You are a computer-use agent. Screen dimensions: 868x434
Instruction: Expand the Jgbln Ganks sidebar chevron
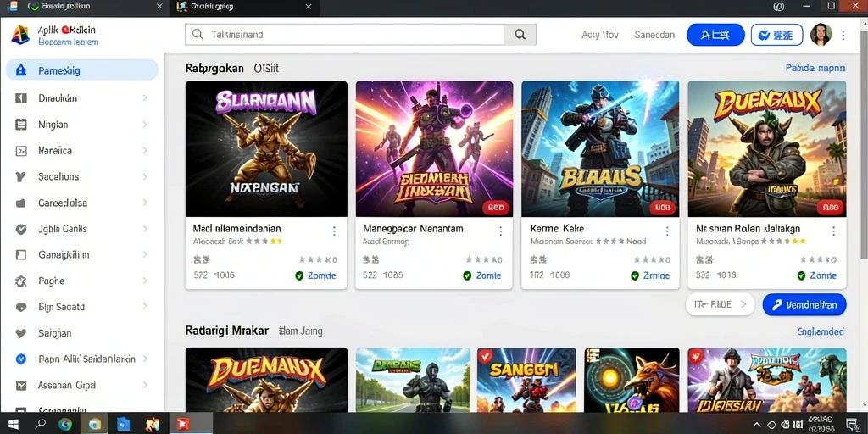(145, 229)
